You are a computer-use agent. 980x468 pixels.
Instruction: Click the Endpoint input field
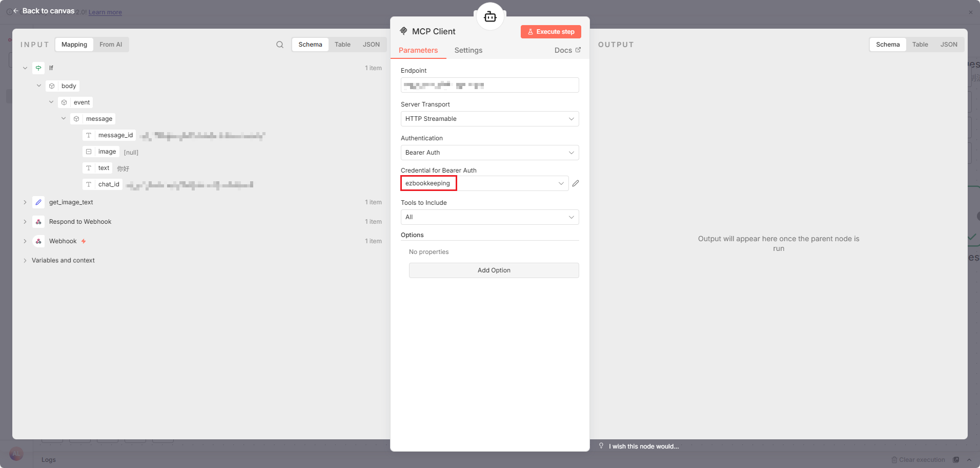coord(489,85)
